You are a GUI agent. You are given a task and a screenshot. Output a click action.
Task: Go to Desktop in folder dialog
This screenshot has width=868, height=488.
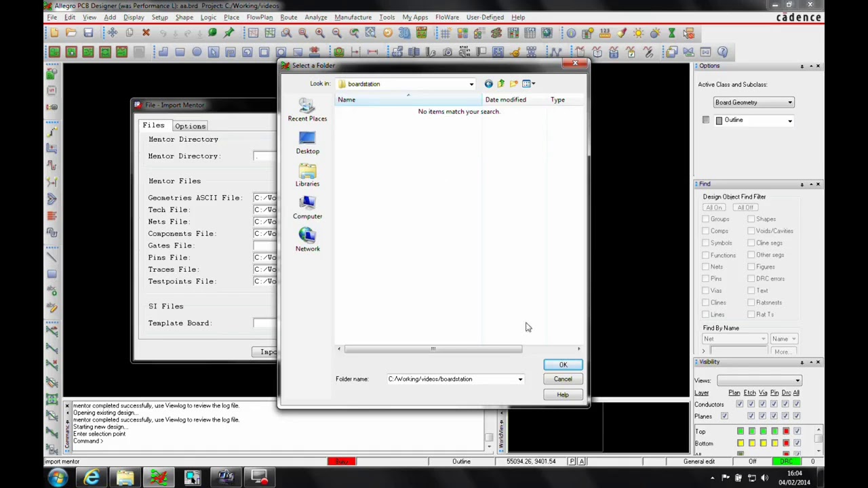click(x=307, y=143)
